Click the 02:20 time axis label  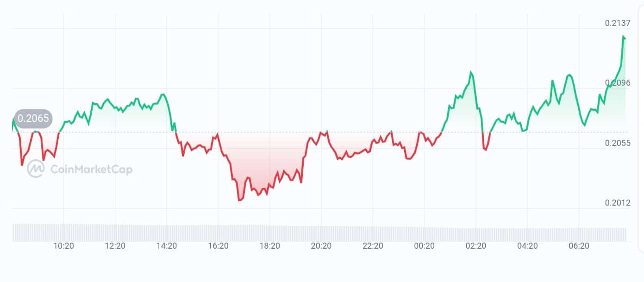tap(475, 246)
